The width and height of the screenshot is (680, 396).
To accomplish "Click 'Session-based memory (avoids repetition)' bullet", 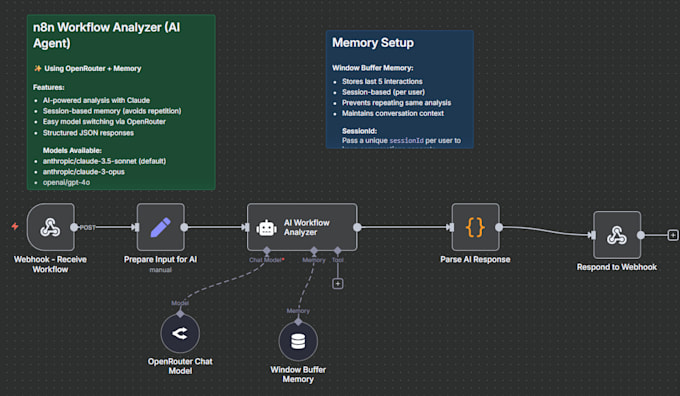I will (x=112, y=111).
